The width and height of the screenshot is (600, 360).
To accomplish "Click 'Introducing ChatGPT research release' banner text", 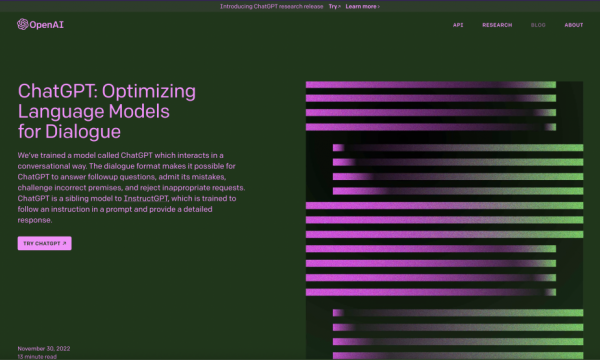I will pyautogui.click(x=272, y=7).
